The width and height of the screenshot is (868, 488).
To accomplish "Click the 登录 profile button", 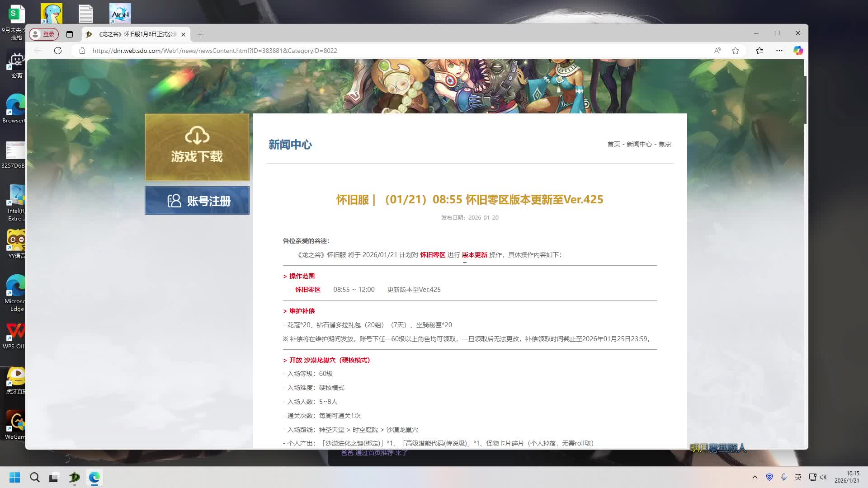I will 44,34.
